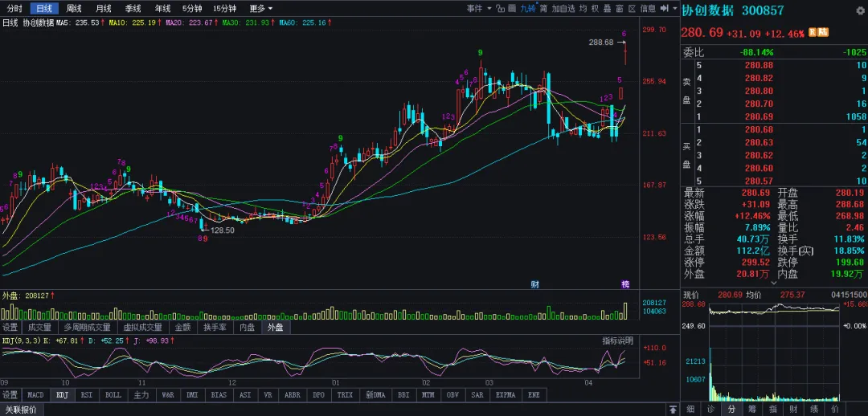Screen dimensions: 868x416
Task: Select the 日线 daily chart tab
Action: [44, 8]
